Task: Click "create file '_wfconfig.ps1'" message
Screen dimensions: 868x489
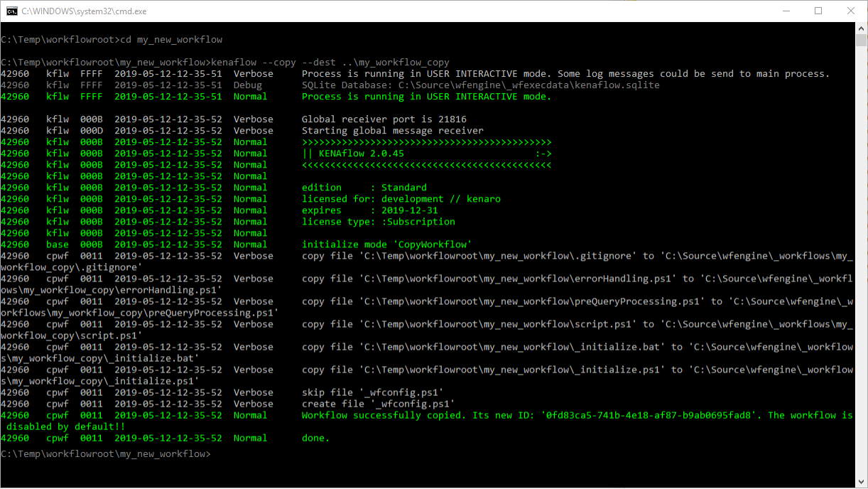Action: pos(379,404)
